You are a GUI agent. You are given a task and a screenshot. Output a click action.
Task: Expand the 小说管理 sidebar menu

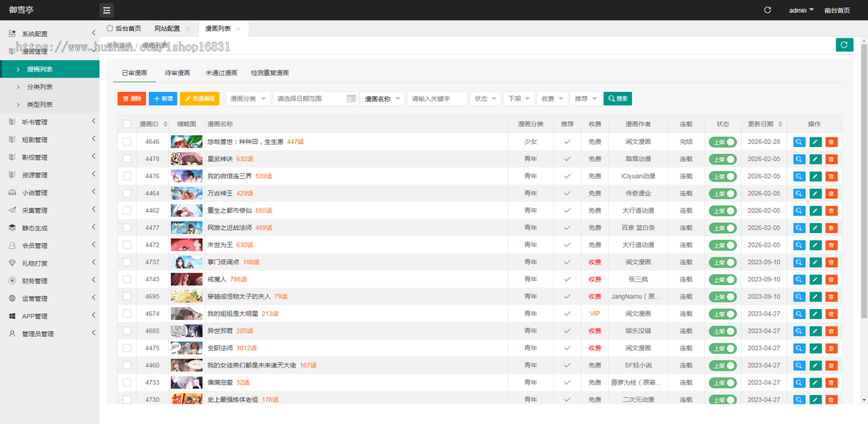coord(50,192)
